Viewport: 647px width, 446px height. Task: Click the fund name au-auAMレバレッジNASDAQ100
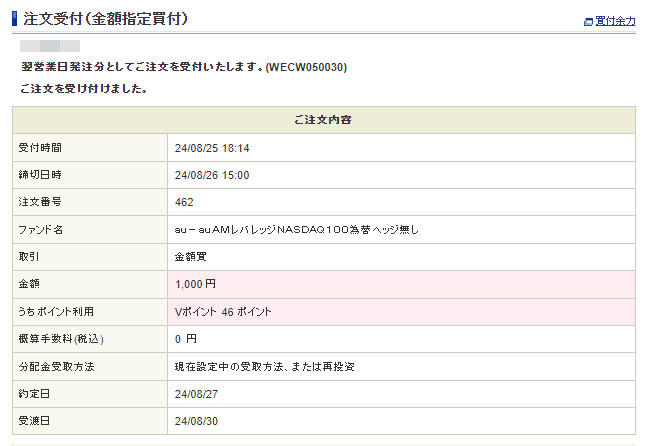pos(297,230)
